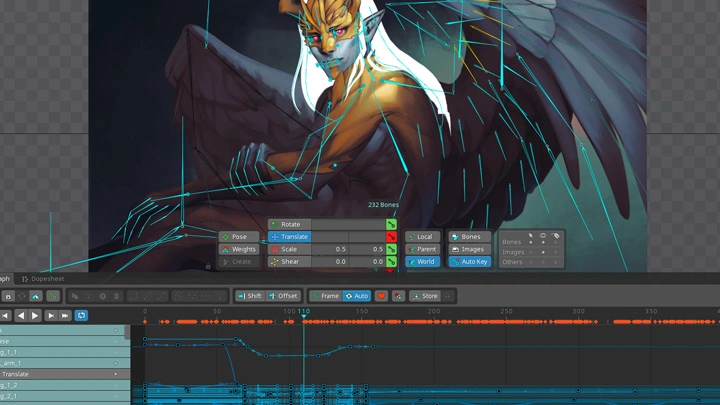Toggle the Auto Key button
The height and width of the screenshot is (405, 720).
[x=469, y=262]
